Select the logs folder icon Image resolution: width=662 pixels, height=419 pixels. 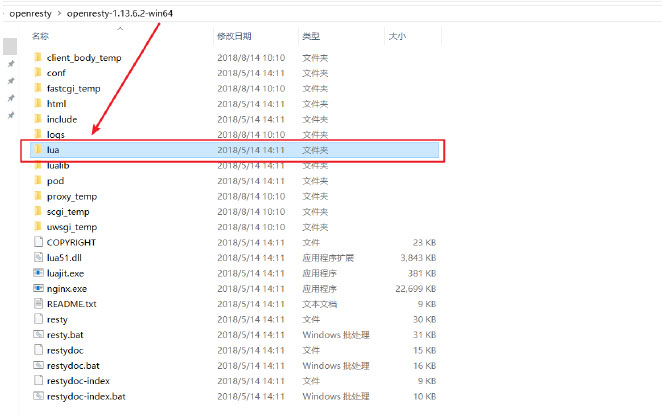tap(38, 134)
